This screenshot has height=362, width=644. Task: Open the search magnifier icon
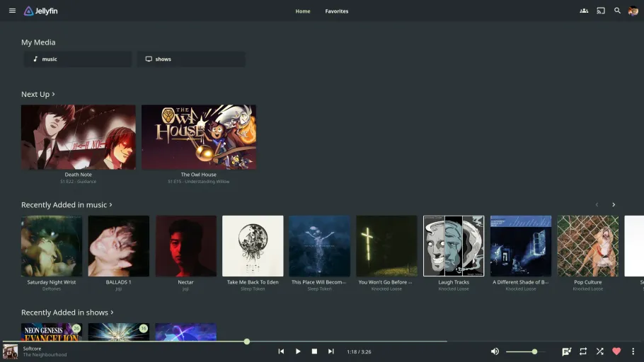(x=617, y=11)
